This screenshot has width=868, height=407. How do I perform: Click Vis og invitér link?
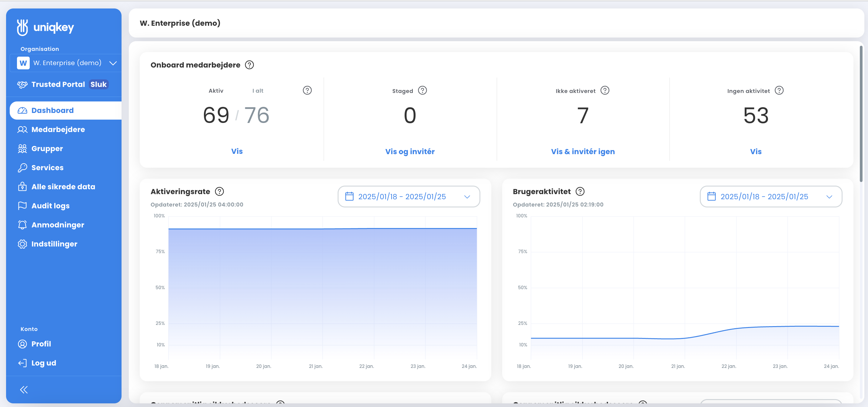(410, 152)
